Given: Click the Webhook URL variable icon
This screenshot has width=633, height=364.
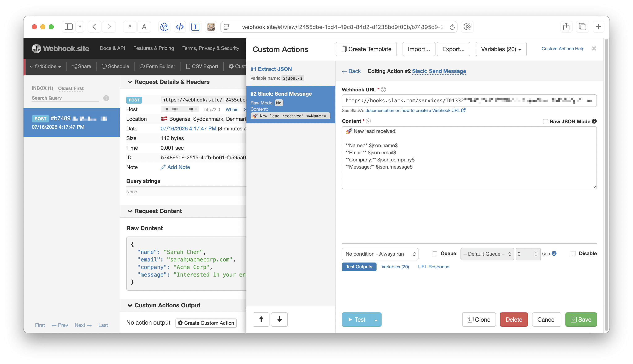Looking at the screenshot, I should point(383,90).
